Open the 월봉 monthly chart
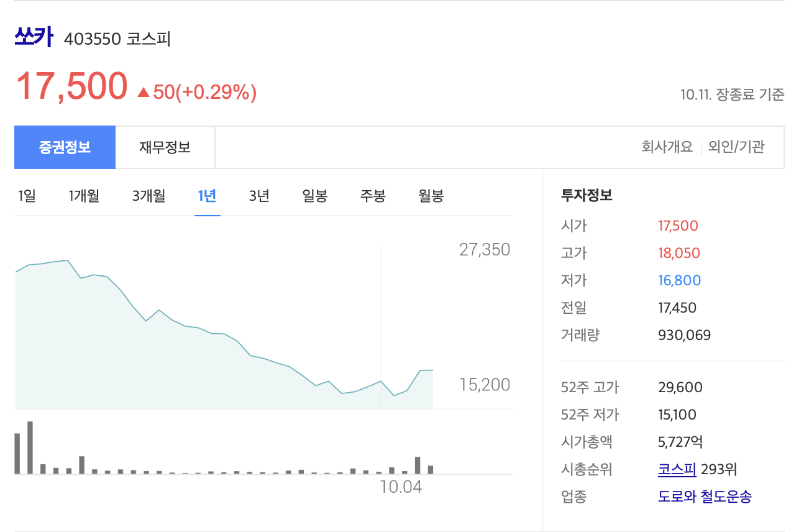 (431, 195)
